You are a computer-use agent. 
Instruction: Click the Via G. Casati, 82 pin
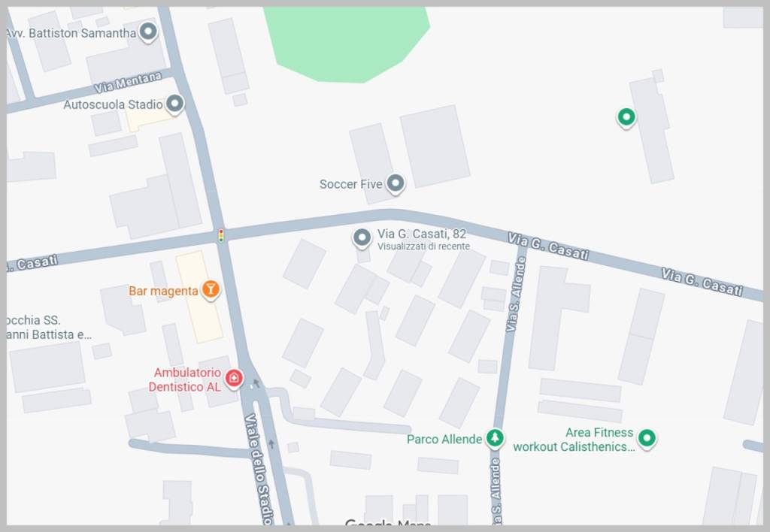pyautogui.click(x=362, y=237)
